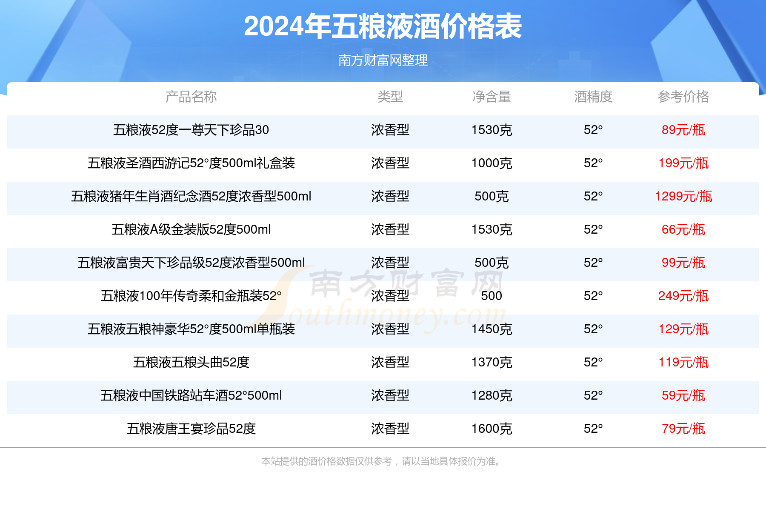Viewport: 766px width, 532px height.
Task: Click 500克 in 富贵天下珍品级 row
Action: (x=492, y=263)
